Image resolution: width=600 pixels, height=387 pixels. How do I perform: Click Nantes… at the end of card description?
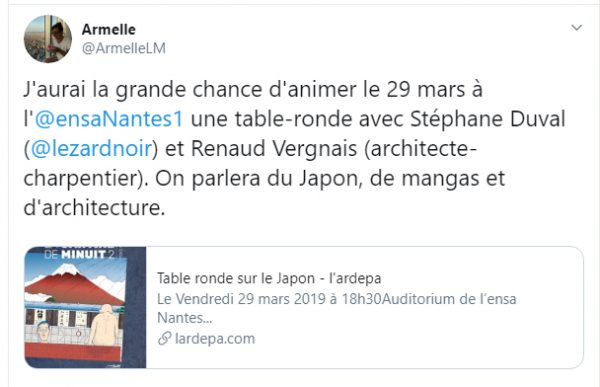tap(185, 318)
